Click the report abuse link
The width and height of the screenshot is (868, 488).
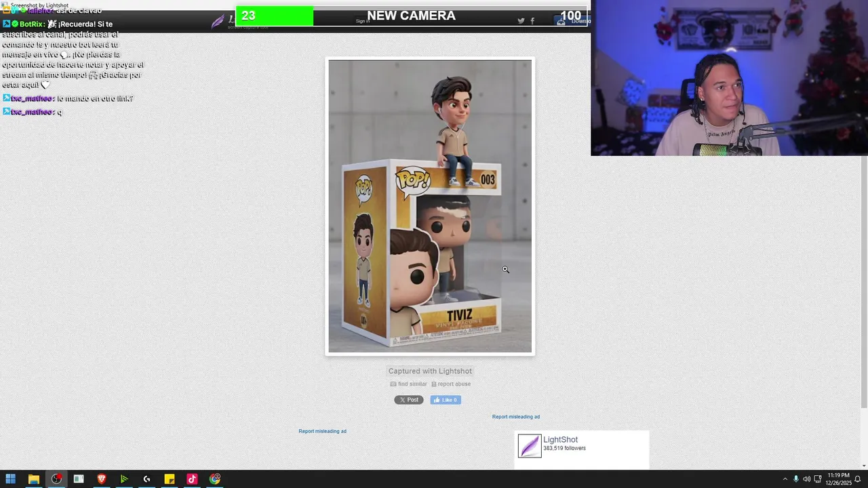coord(451,384)
